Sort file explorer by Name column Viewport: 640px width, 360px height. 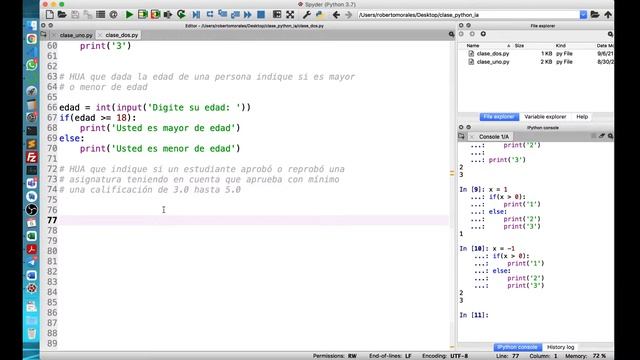coord(473,46)
